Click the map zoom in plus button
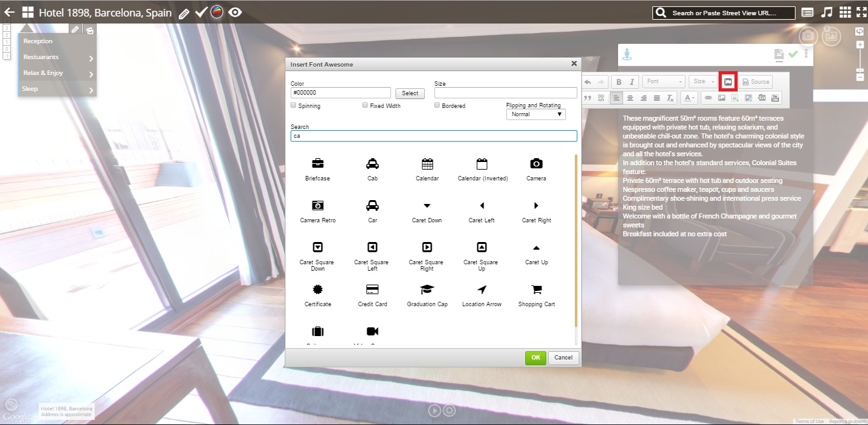This screenshot has height=425, width=868. coord(860,44)
